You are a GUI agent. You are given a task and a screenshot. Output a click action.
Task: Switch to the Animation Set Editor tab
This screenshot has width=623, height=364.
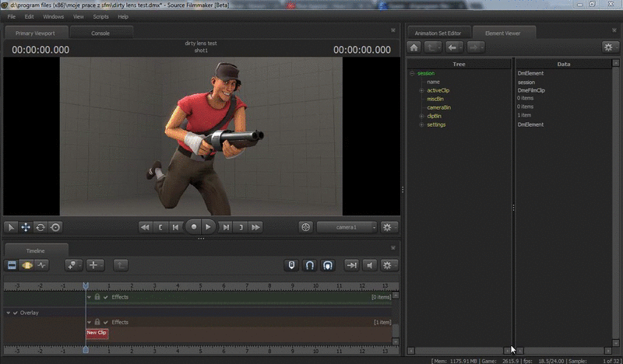438,33
